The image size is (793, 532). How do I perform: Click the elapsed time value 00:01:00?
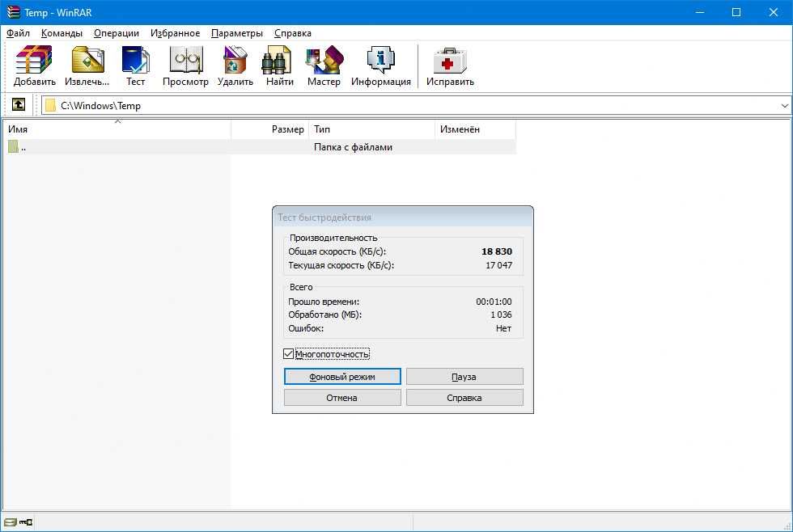click(494, 302)
